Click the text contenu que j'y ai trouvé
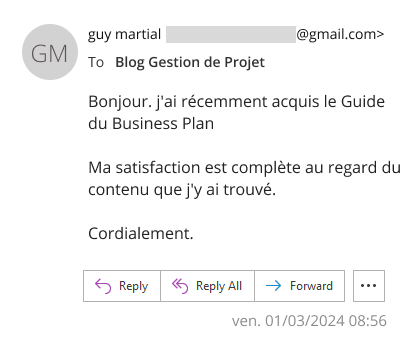The image size is (416, 362). pyautogui.click(x=182, y=190)
